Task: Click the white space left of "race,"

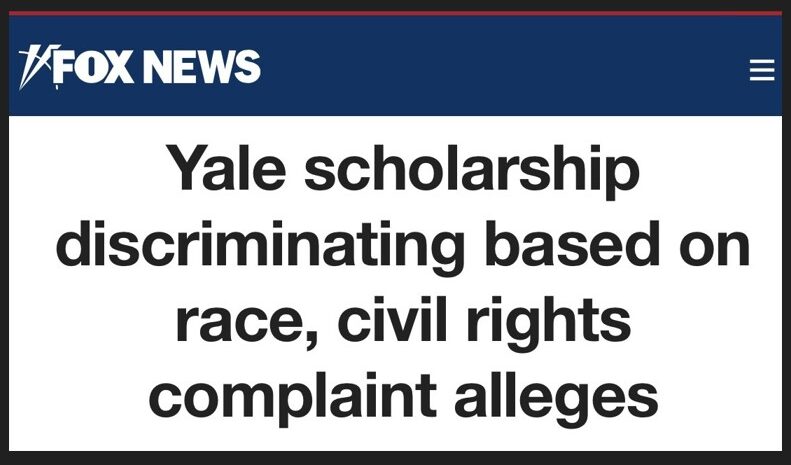Action: tap(92, 323)
